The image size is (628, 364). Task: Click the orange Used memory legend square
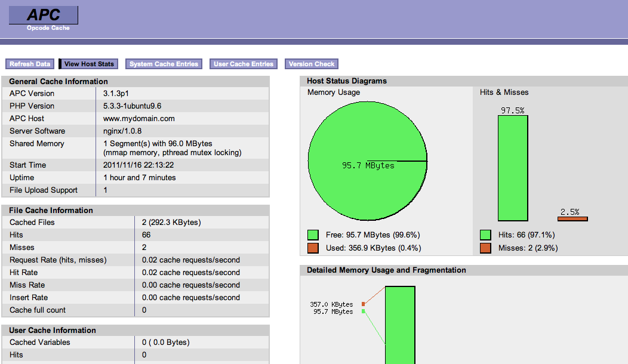[313, 247]
